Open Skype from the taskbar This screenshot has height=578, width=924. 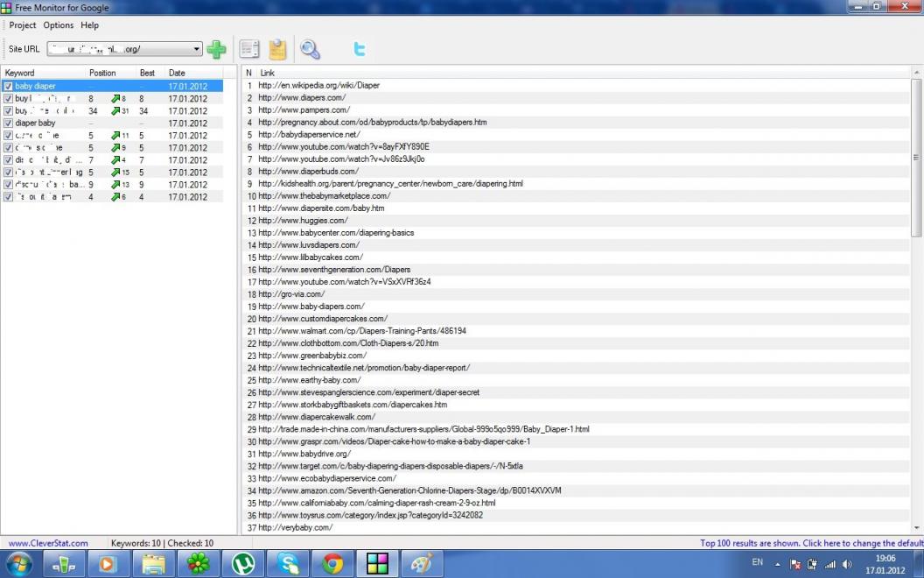coord(288,564)
